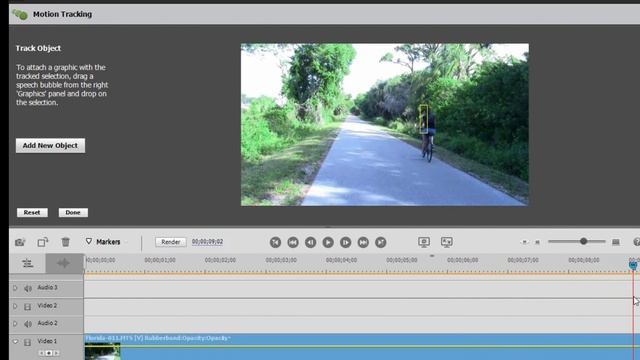
Task: Click the track layout settings icon
Action: tap(27, 264)
